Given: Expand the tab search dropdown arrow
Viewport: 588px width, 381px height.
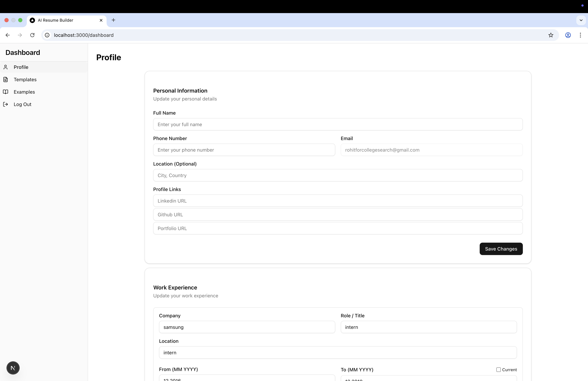Looking at the screenshot, I should [581, 20].
